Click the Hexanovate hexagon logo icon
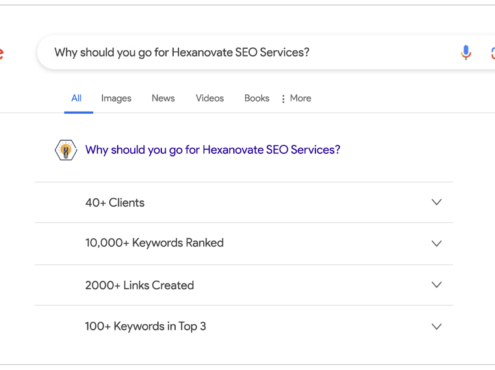The width and height of the screenshot is (495, 370). tap(66, 150)
